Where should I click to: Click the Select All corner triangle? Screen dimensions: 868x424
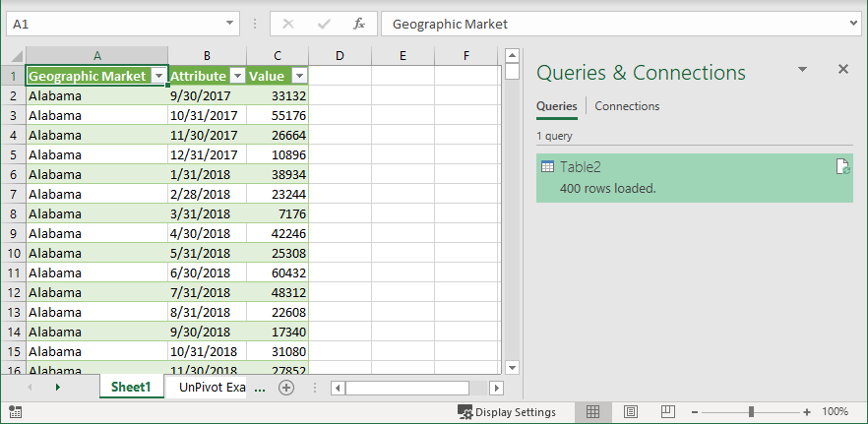[x=17, y=56]
